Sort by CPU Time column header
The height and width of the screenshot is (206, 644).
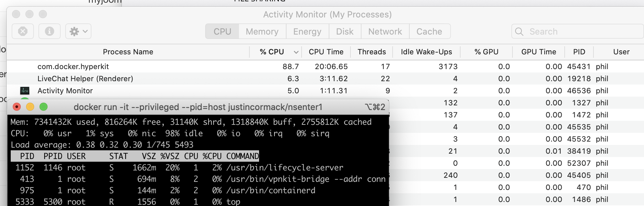326,52
